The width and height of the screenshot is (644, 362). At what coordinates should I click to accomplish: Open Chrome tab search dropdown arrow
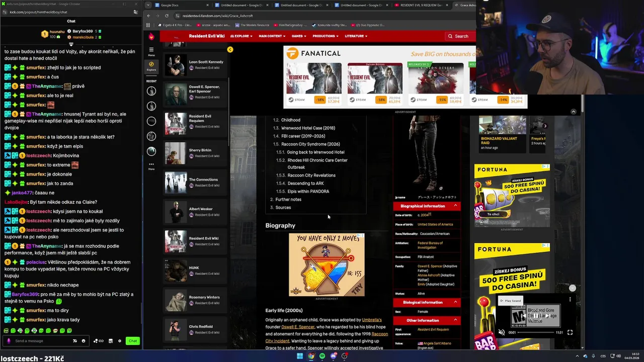pyautogui.click(x=148, y=5)
